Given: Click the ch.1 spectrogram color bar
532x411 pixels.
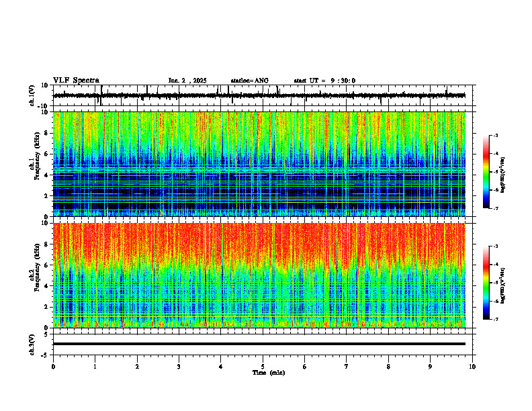Looking at the screenshot, I should point(486,172).
